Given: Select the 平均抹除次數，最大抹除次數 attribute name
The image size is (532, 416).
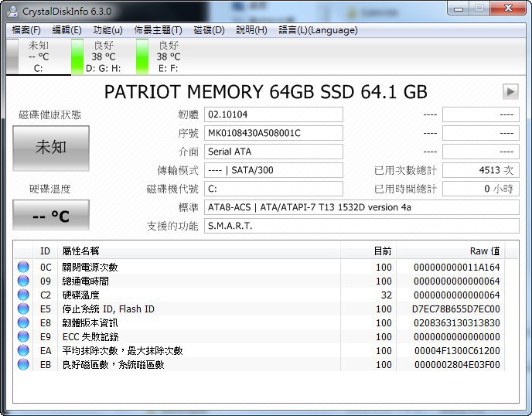Looking at the screenshot, I should click(122, 350).
